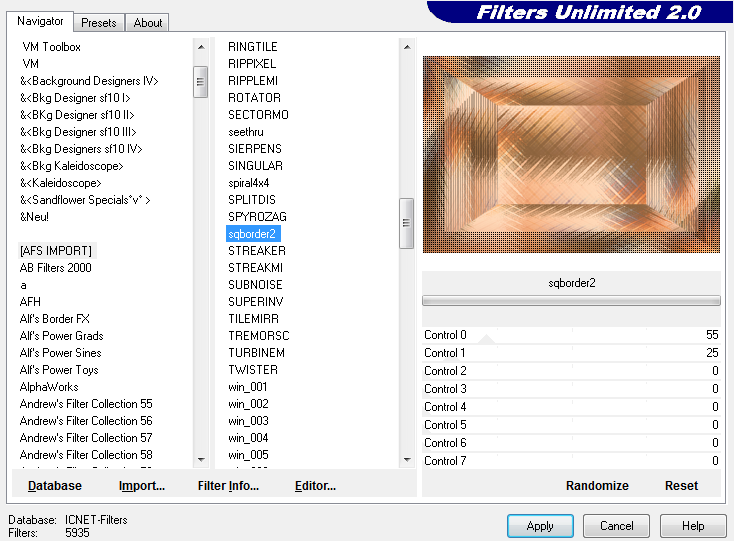Choose the STREAKER filter

(257, 251)
